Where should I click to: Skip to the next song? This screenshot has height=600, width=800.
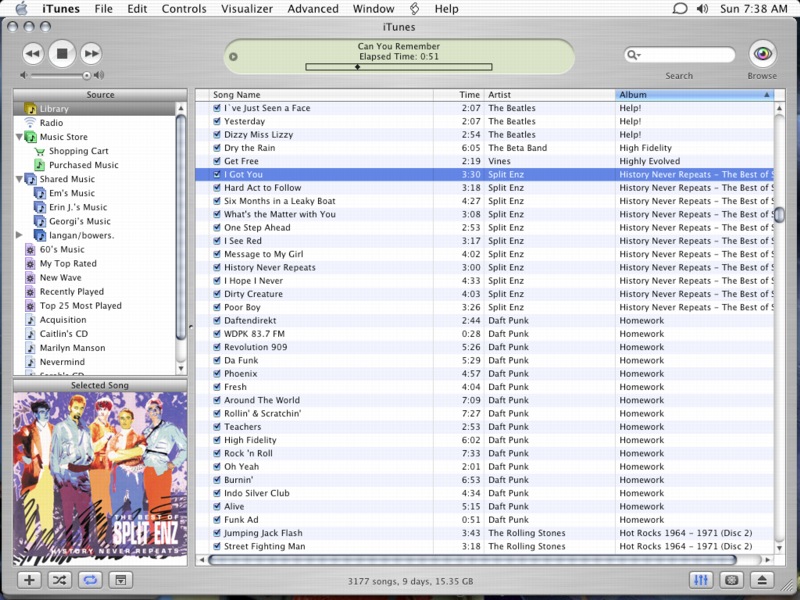click(90, 53)
